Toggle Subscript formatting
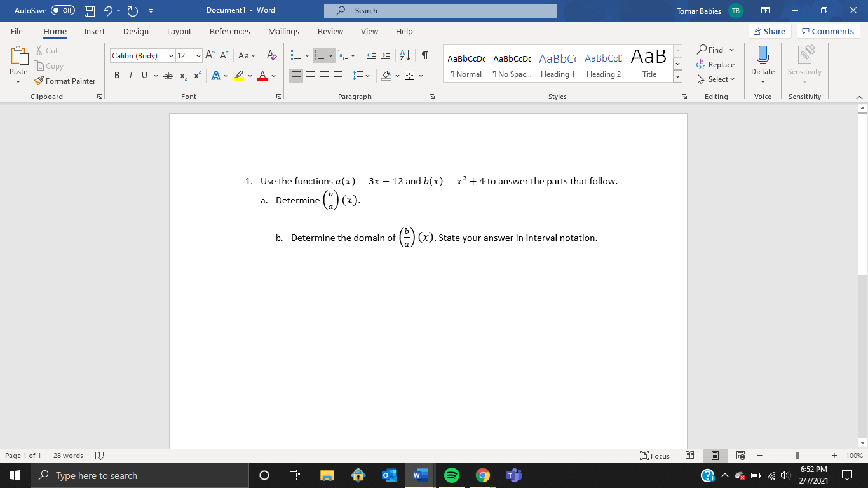 (183, 76)
